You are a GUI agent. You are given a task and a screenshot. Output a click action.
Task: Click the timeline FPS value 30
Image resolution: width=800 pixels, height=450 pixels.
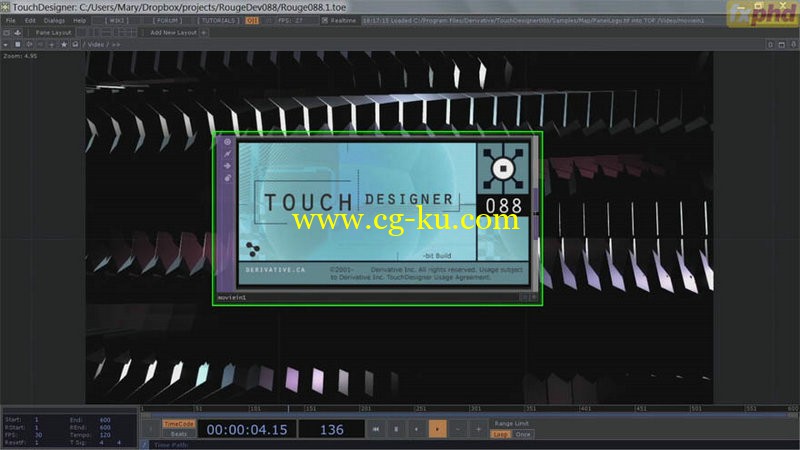[38, 435]
